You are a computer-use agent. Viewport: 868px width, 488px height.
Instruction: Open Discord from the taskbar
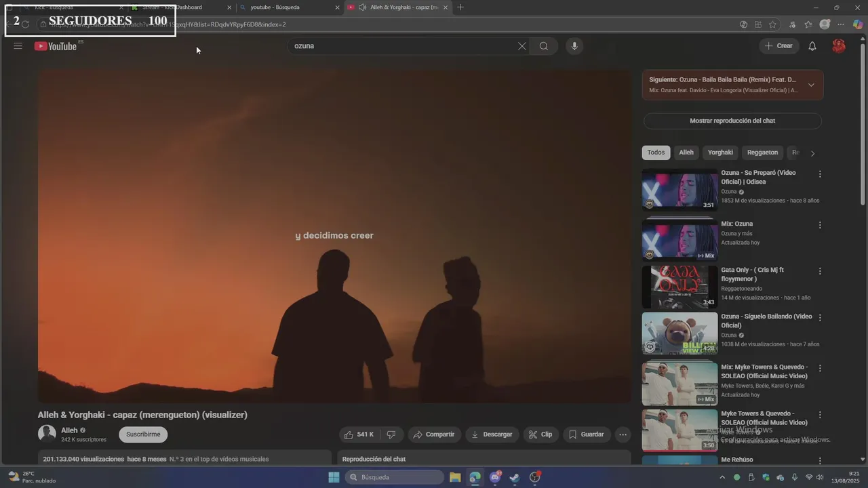(x=495, y=477)
